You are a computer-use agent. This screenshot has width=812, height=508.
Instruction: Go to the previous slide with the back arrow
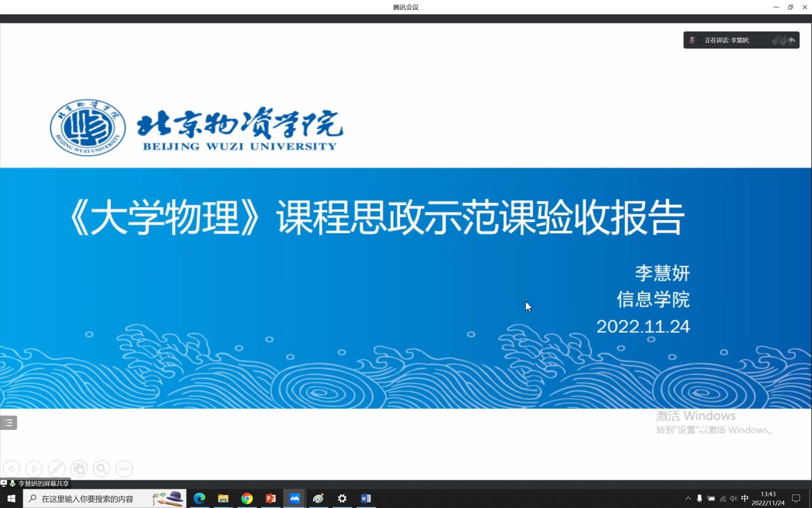(11, 469)
